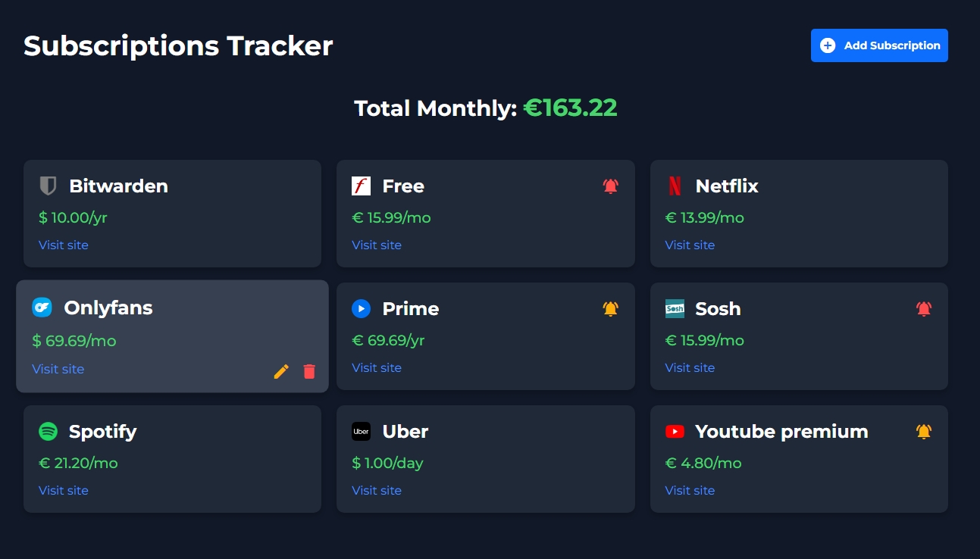Image resolution: width=980 pixels, height=559 pixels.
Task: Delete Onlyfans with the trash icon
Action: 309,371
